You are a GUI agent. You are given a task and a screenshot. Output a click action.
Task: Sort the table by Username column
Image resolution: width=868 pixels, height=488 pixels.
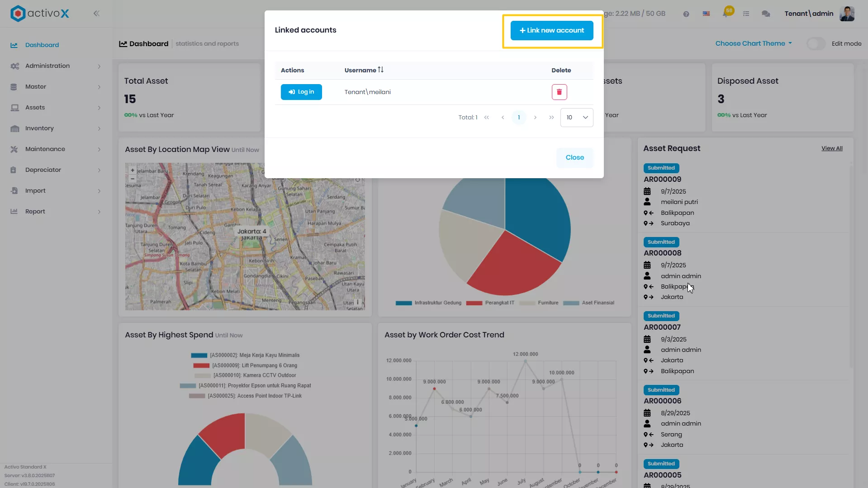(364, 70)
